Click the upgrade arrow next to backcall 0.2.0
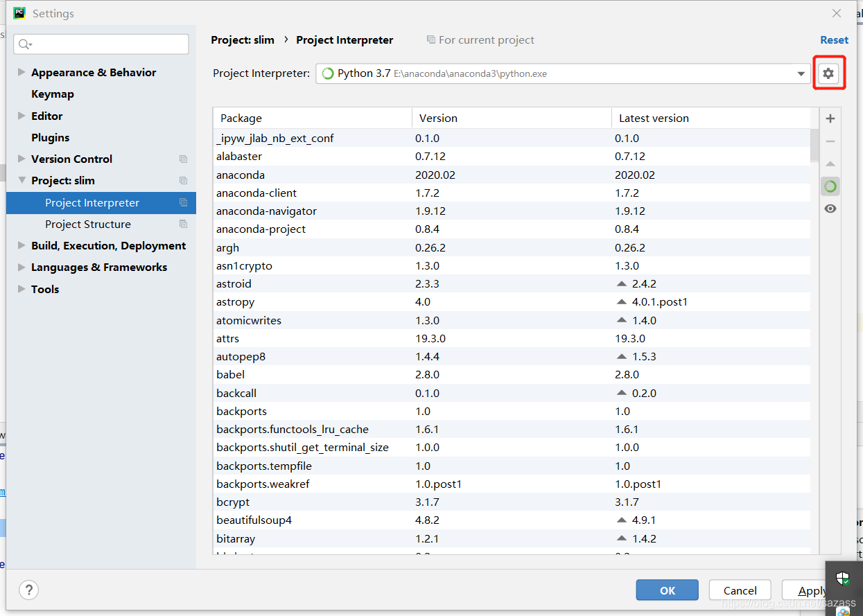This screenshot has width=863, height=616. coord(622,393)
